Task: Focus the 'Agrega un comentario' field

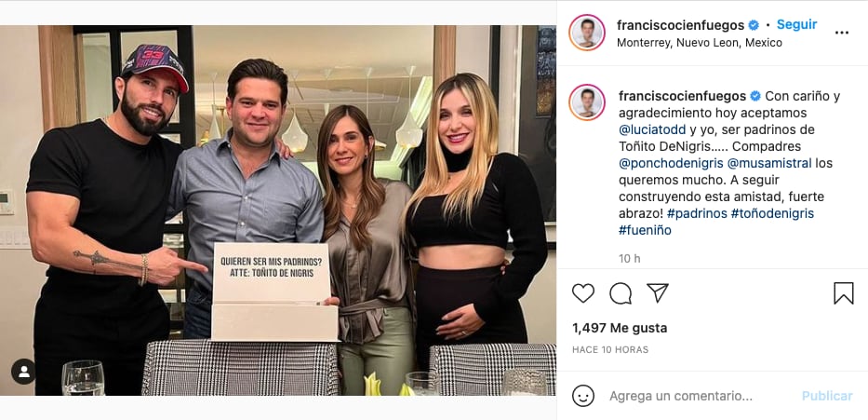Action: click(x=698, y=396)
